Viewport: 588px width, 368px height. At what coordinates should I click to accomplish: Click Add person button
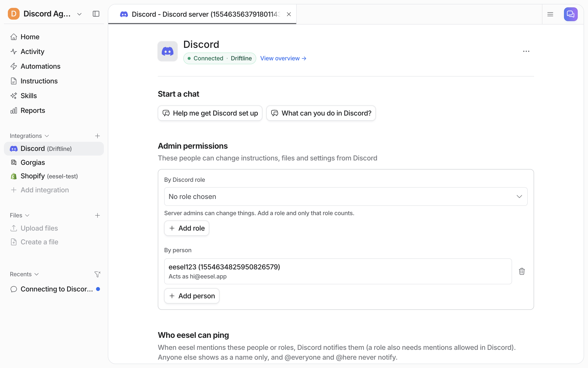[x=192, y=296]
